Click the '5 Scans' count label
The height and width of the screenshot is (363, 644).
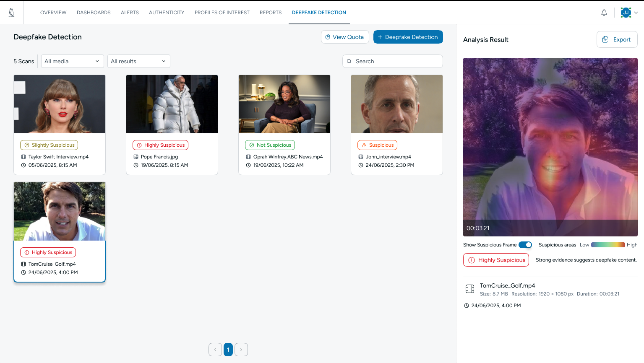(x=24, y=61)
